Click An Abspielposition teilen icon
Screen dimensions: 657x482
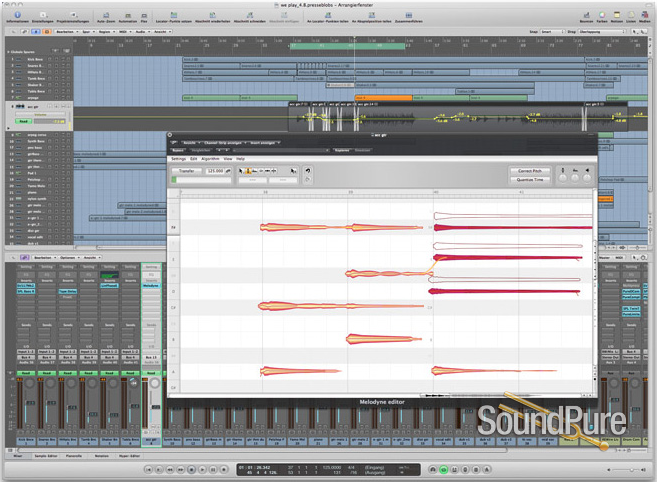[372, 15]
